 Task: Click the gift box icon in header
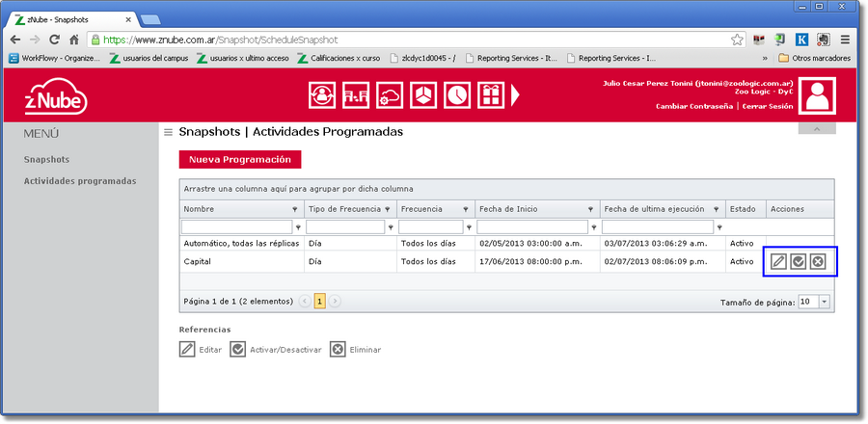pyautogui.click(x=491, y=95)
